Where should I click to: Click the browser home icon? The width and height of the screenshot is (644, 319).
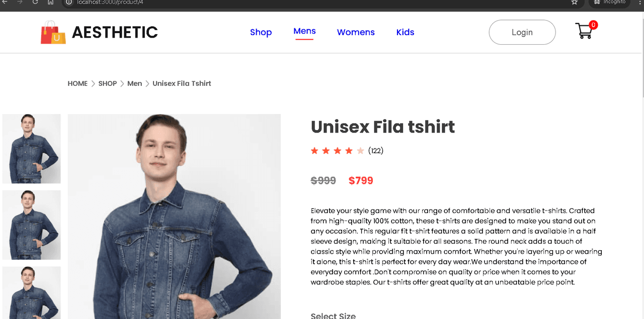tap(50, 2)
